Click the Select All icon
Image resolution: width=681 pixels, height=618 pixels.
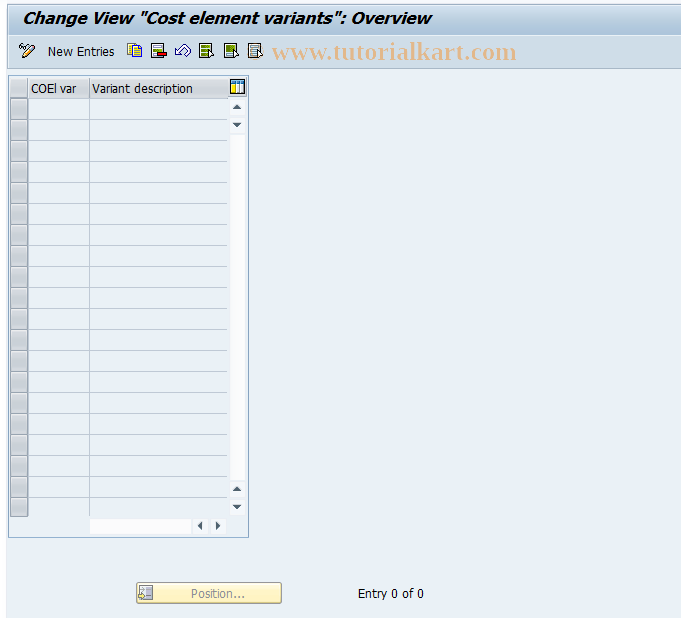pos(206,51)
